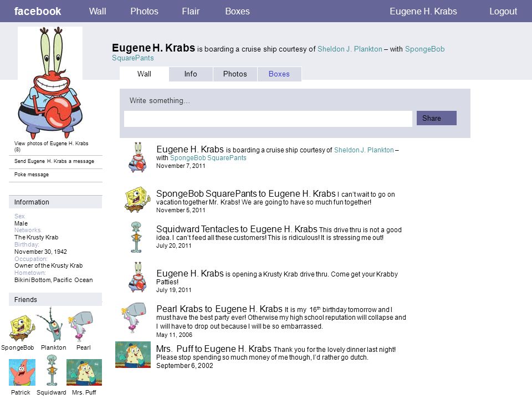Switch to the Info profile tab
532x399 pixels.
point(191,74)
